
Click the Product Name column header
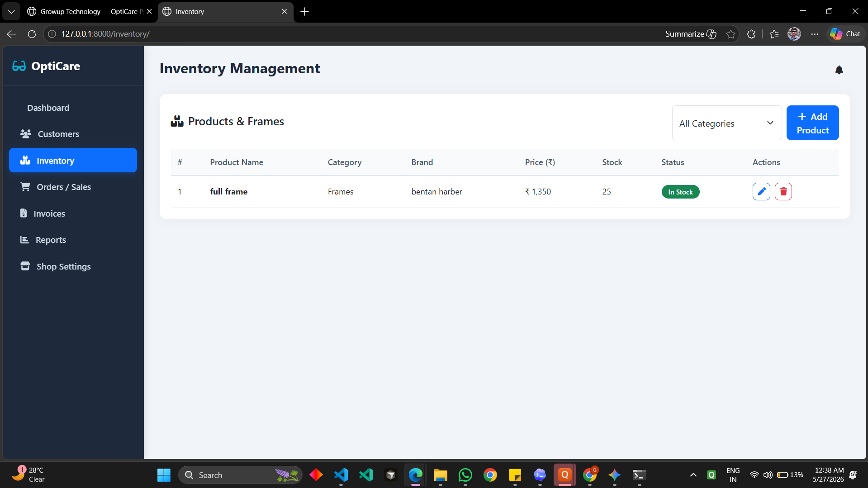(x=237, y=162)
